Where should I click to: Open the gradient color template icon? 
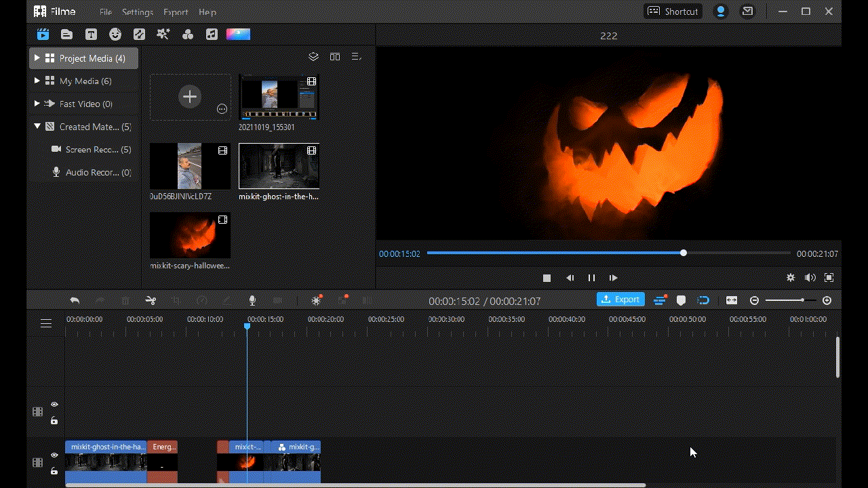(x=238, y=34)
